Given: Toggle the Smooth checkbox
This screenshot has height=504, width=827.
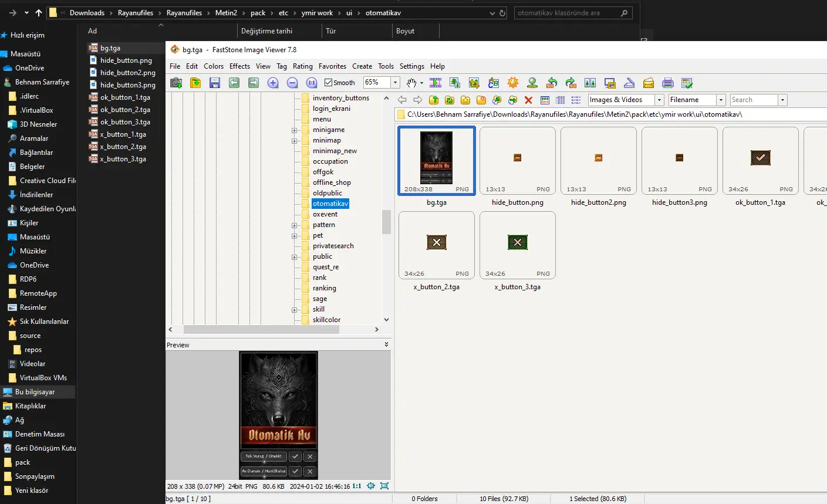Looking at the screenshot, I should 329,83.
